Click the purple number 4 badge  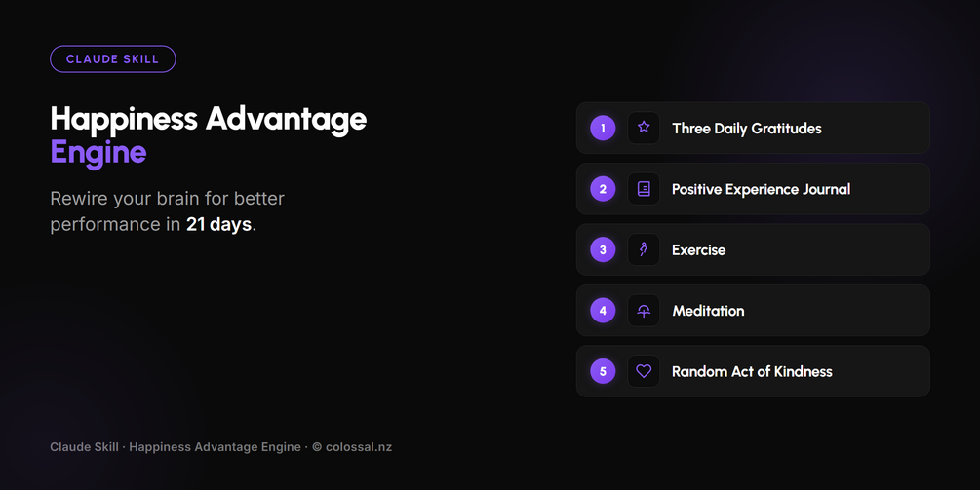pyautogui.click(x=603, y=310)
